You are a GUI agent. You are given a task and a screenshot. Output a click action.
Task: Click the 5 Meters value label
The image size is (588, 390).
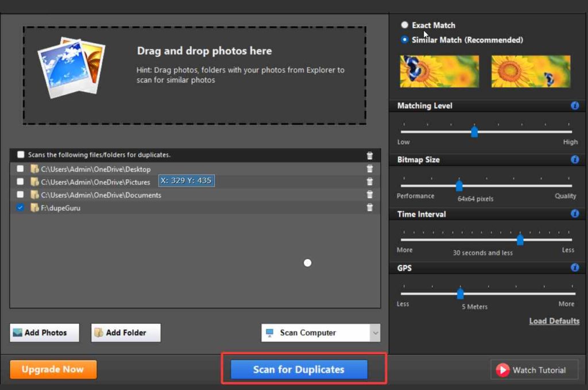(474, 307)
